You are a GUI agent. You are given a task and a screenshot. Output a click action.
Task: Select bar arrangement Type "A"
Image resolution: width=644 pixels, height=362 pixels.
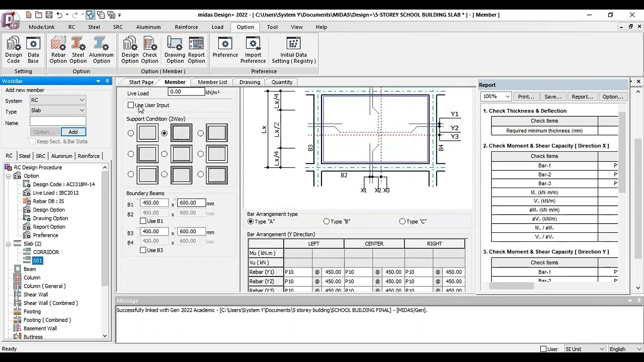pyautogui.click(x=251, y=221)
